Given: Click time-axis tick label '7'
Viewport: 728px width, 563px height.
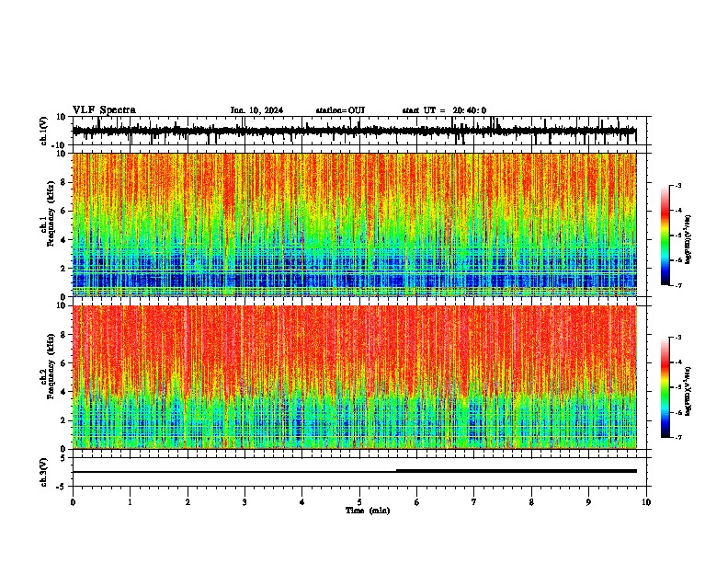Looking at the screenshot, I should [474, 502].
